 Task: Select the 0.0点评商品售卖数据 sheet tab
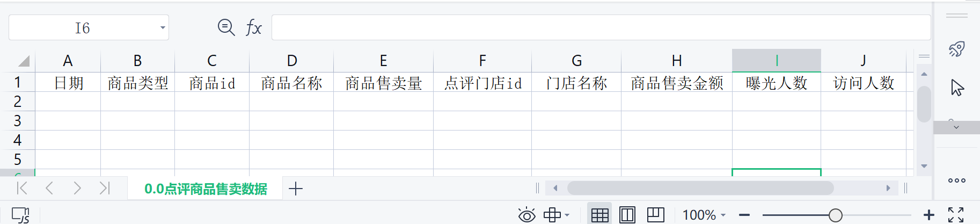pyautogui.click(x=206, y=189)
